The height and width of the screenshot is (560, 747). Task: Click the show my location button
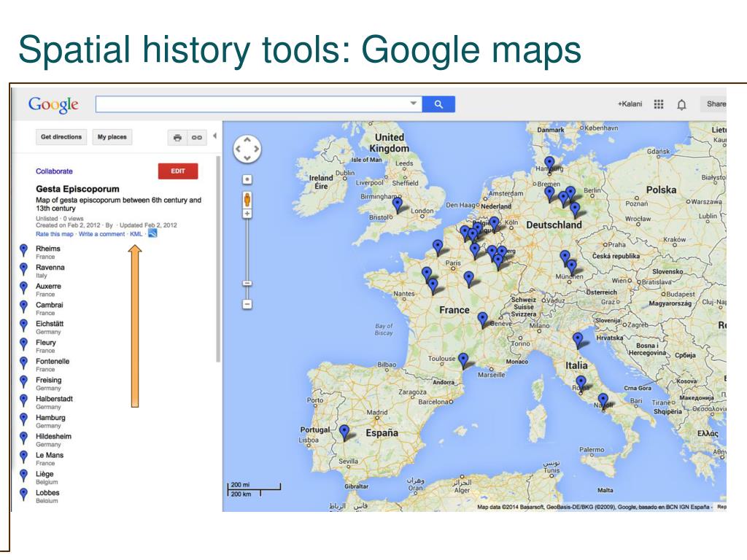247,179
